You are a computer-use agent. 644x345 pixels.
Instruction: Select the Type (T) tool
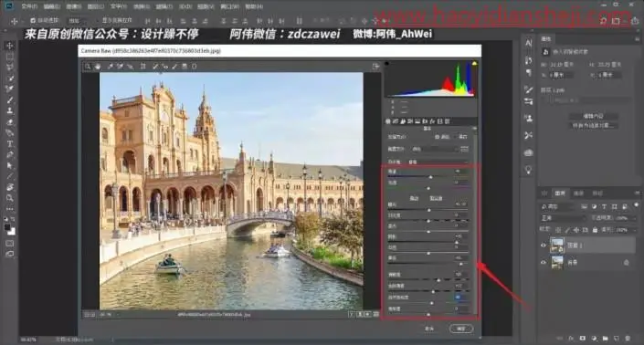[x=10, y=144]
